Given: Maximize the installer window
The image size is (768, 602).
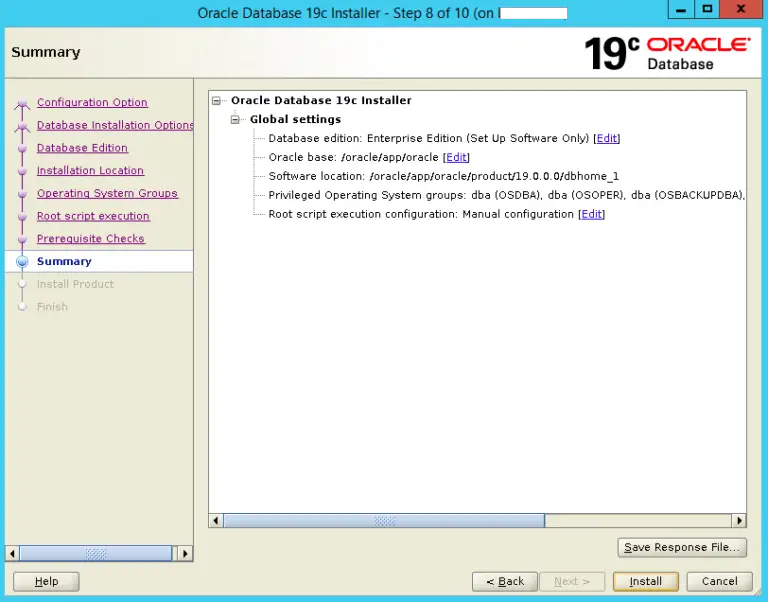Looking at the screenshot, I should pos(708,10).
